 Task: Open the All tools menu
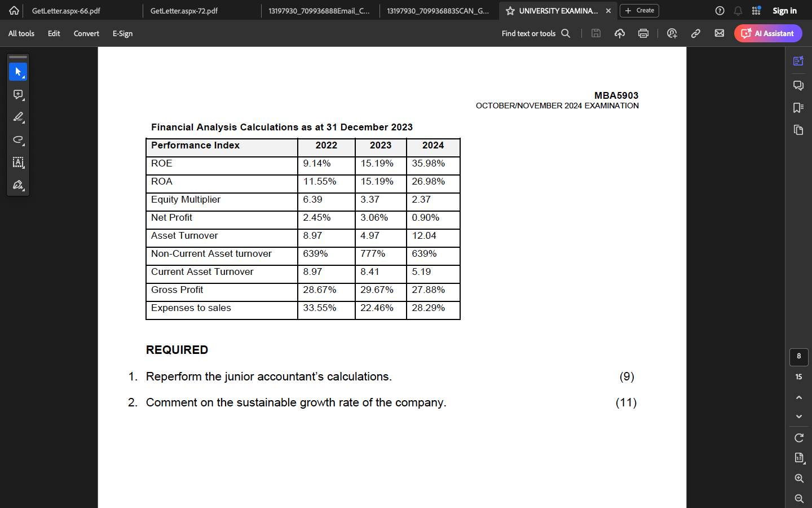coord(21,33)
